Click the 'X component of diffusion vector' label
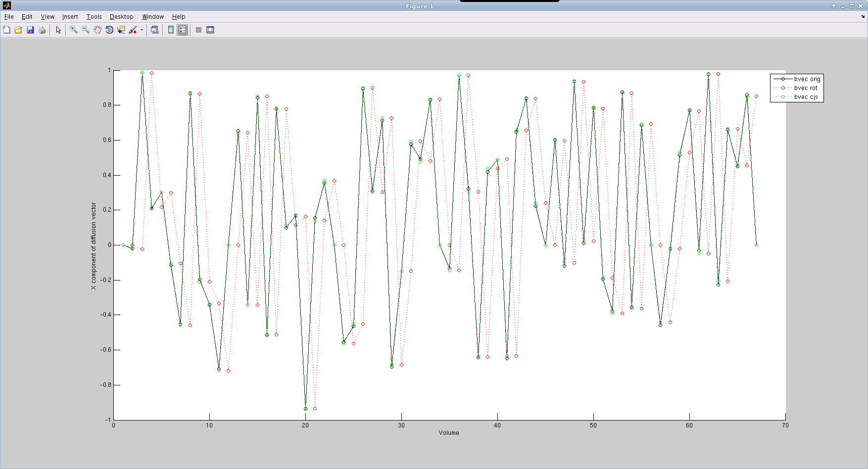 click(x=94, y=246)
